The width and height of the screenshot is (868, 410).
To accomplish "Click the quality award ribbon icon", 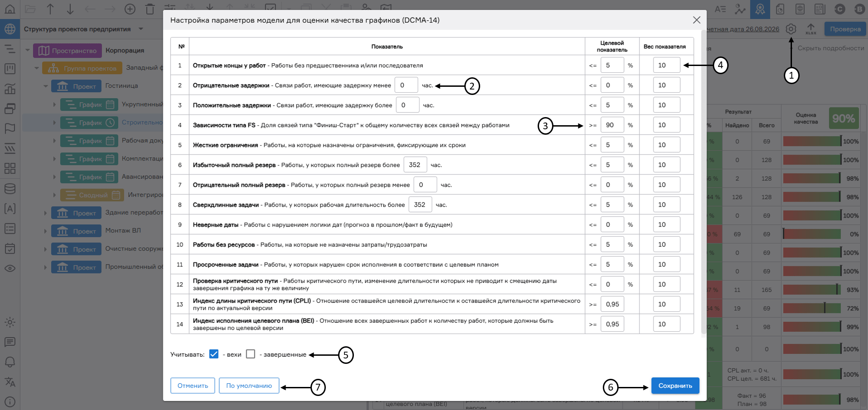I will click(x=760, y=9).
